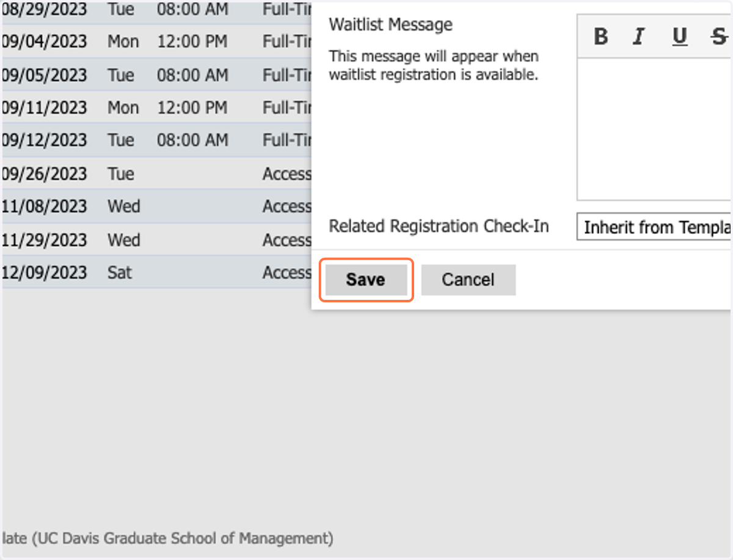The width and height of the screenshot is (733, 560).
Task: Click the Waitlist Message label
Action: (x=390, y=25)
